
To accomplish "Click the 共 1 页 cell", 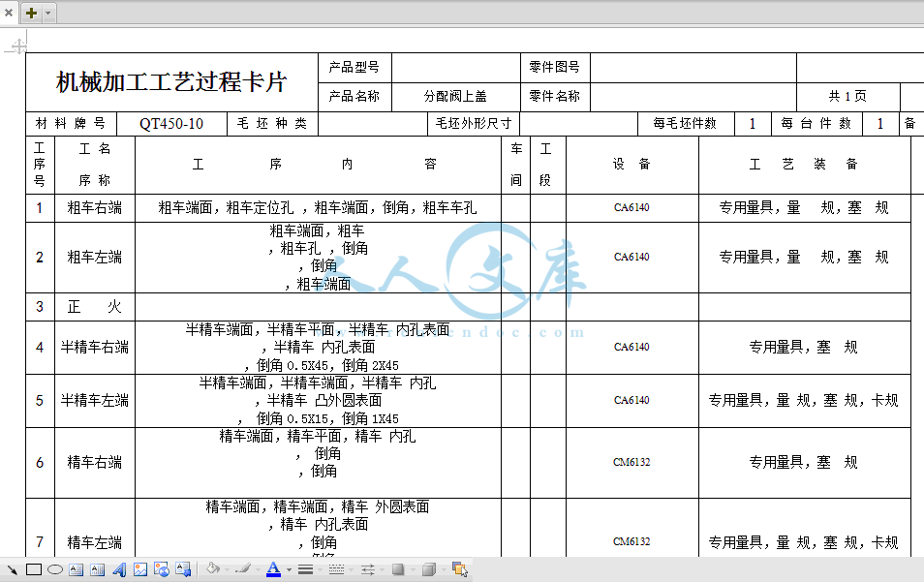I will point(847,96).
